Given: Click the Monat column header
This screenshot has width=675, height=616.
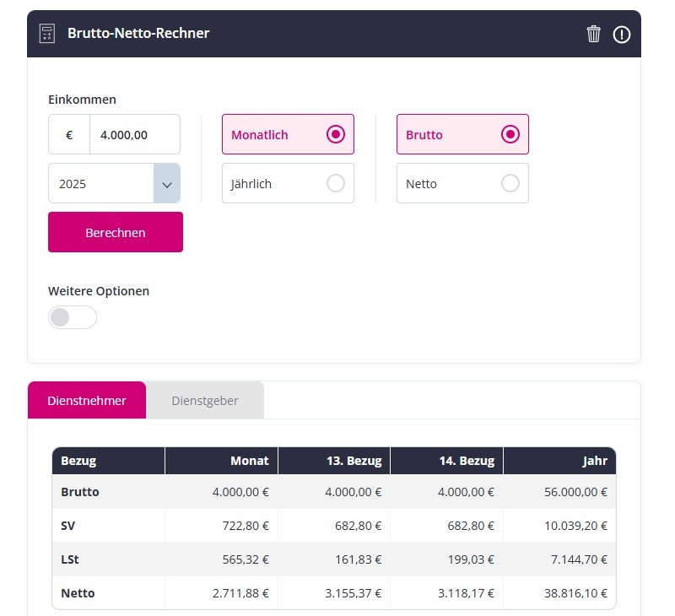Looking at the screenshot, I should coord(249,461).
